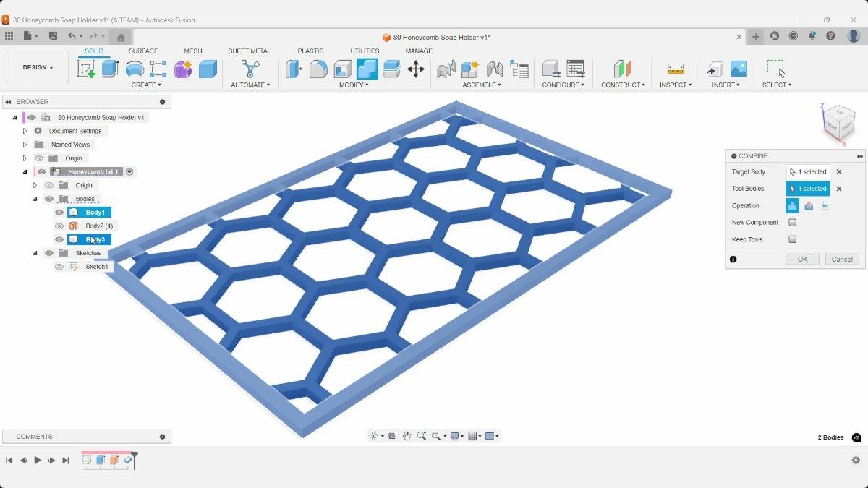Click the Create Form purple icon

(183, 69)
